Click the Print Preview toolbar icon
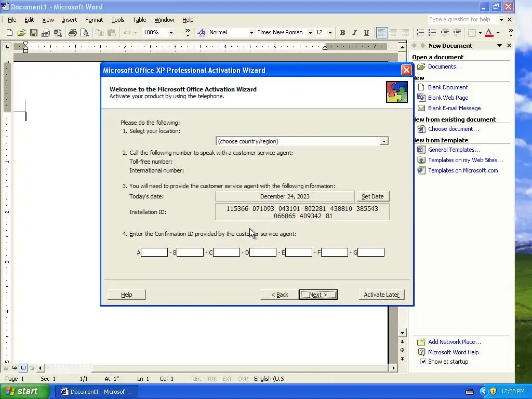 pos(85,33)
